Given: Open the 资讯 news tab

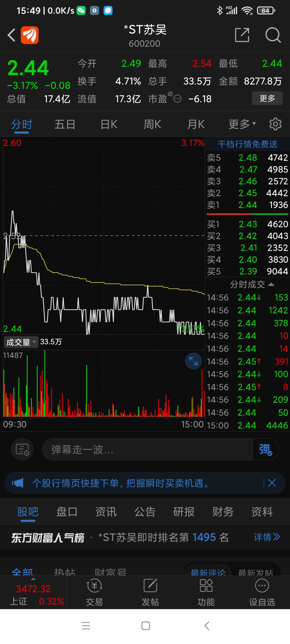Looking at the screenshot, I should 106,512.
